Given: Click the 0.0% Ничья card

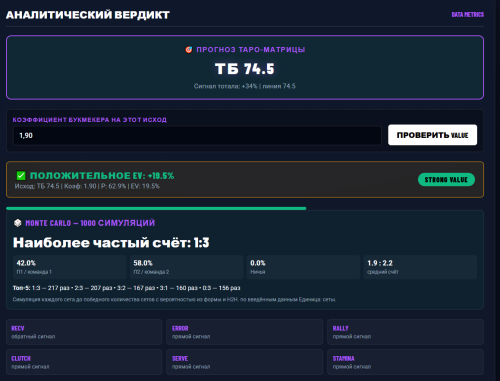Looking at the screenshot, I should pyautogui.click(x=303, y=267).
